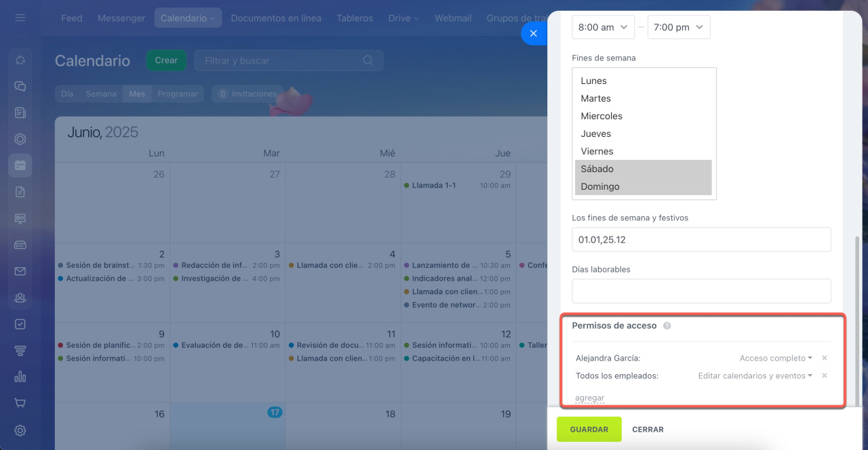
Task: Open the Llamada 1-1 event
Action: tap(457, 185)
